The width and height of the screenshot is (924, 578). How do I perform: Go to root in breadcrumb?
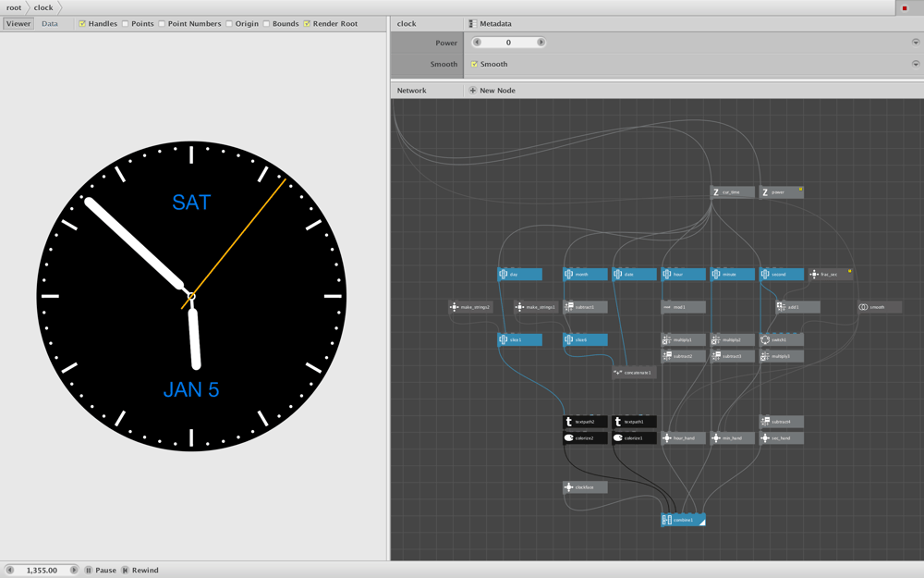pos(14,7)
